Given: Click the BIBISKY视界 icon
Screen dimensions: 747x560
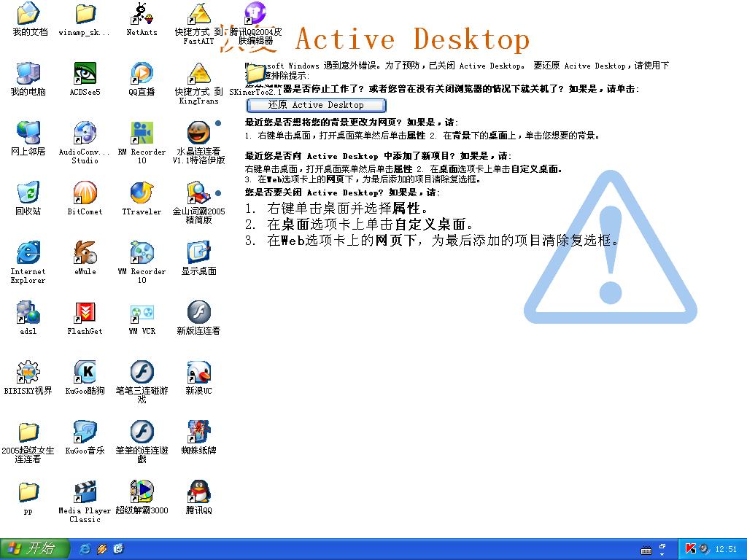Looking at the screenshot, I should click(28, 372).
